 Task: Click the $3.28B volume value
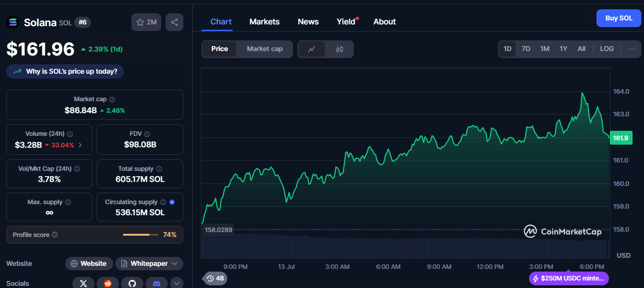point(28,145)
